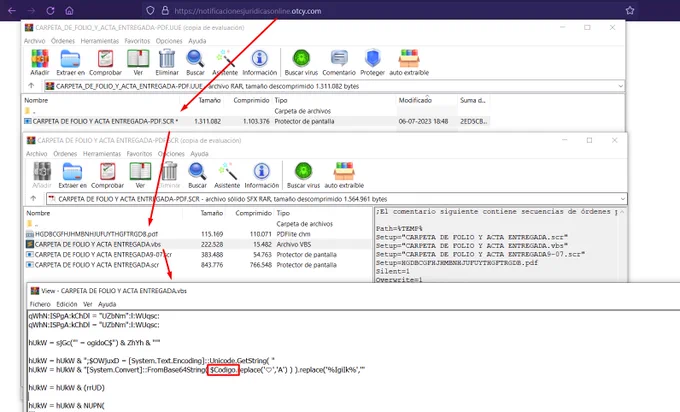Open Ayuda menu in the View window

pyautogui.click(x=107, y=304)
